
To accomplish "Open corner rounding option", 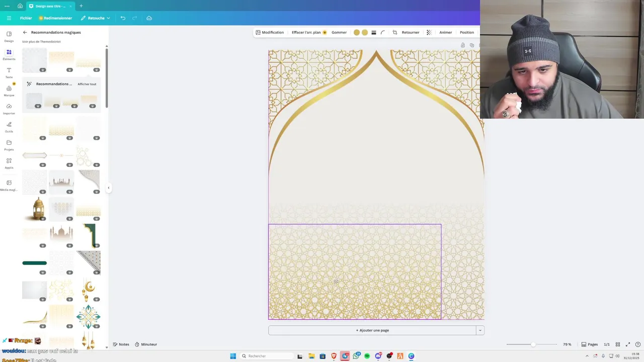I will (x=383, y=32).
